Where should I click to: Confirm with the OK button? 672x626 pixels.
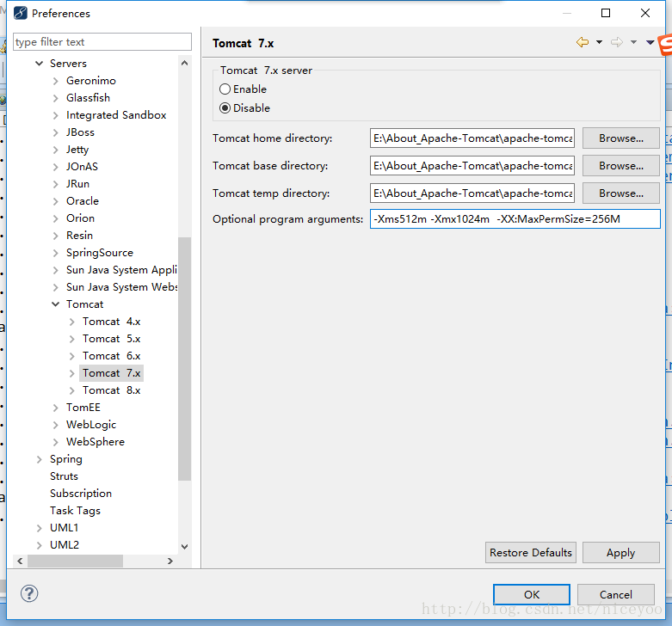[x=532, y=595]
